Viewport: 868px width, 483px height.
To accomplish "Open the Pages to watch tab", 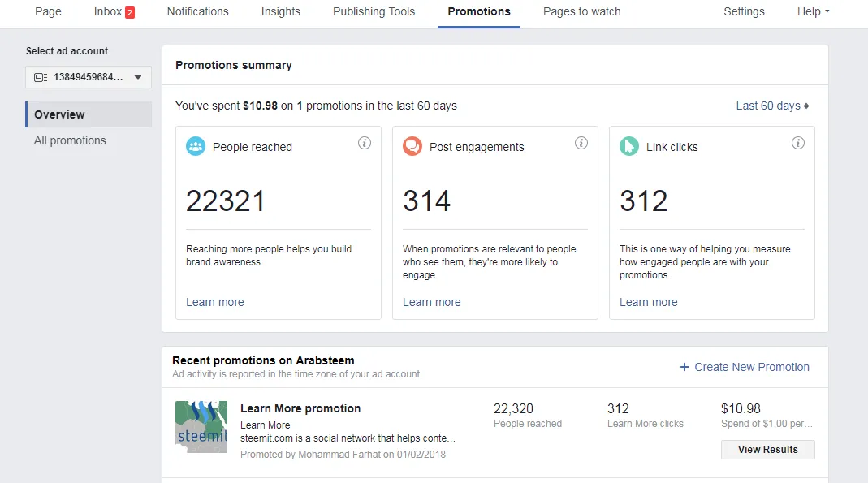I will [x=582, y=11].
